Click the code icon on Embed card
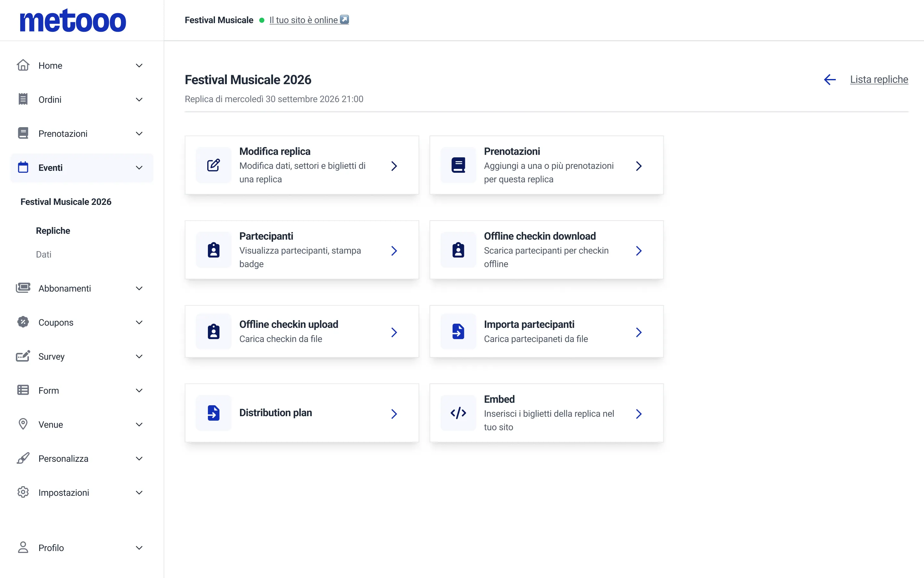Viewport: 924px width, 578px height. [458, 413]
